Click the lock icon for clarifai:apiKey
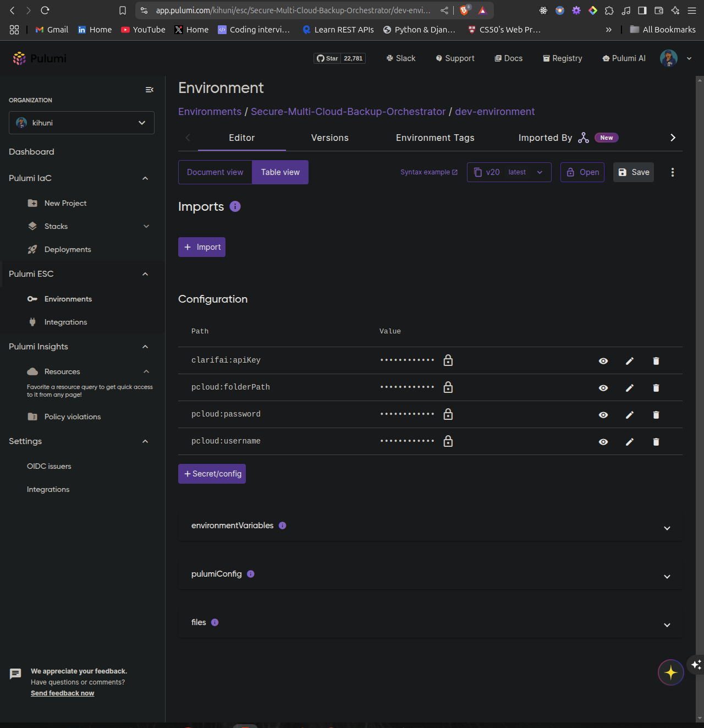The width and height of the screenshot is (704, 728). 448,360
